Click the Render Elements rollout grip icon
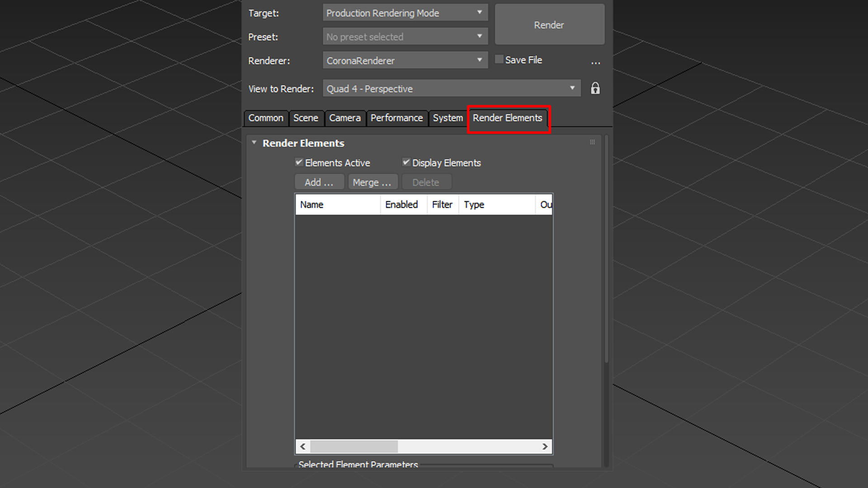Image resolution: width=868 pixels, height=488 pixels. [592, 142]
